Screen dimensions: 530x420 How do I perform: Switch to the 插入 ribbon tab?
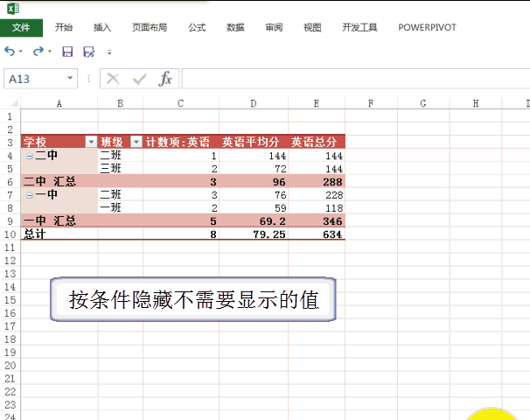(102, 27)
